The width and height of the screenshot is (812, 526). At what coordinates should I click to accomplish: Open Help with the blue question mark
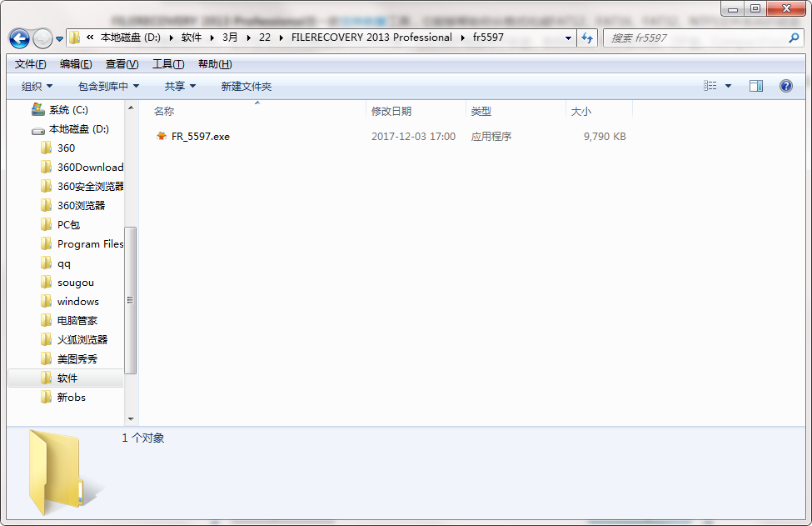pos(785,86)
